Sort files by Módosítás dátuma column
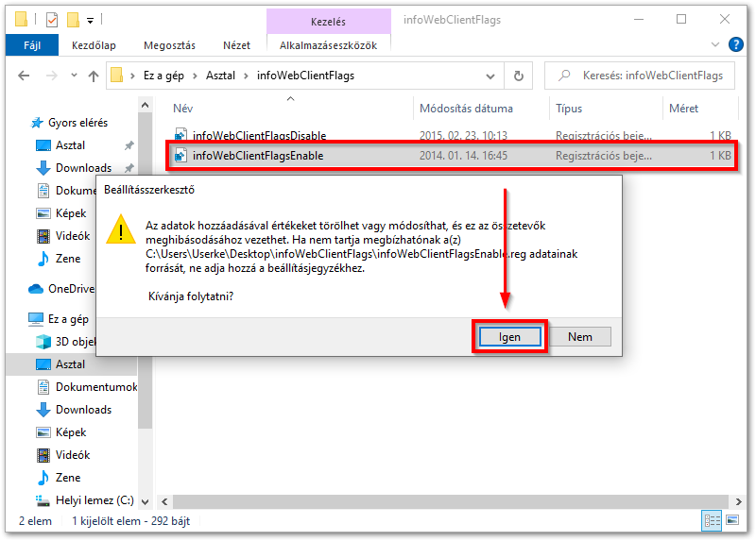Viewport: 756px width, 541px height. point(466,109)
